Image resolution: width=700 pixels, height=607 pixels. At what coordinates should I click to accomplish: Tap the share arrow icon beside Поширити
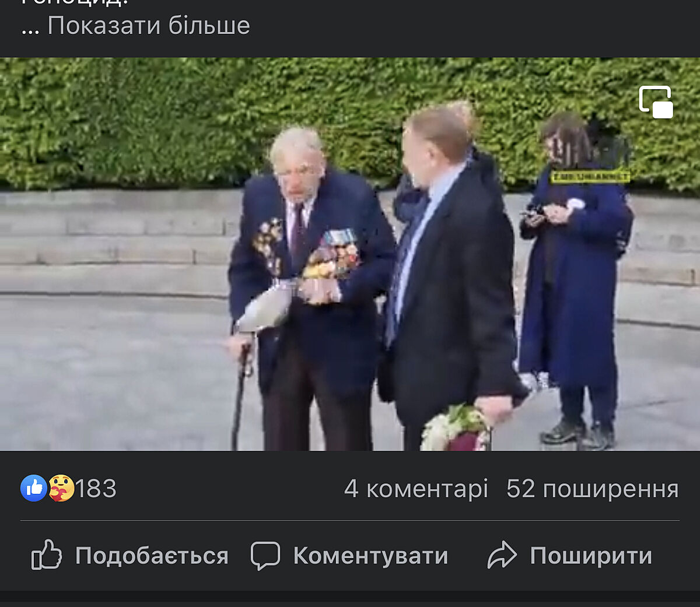coord(502,555)
